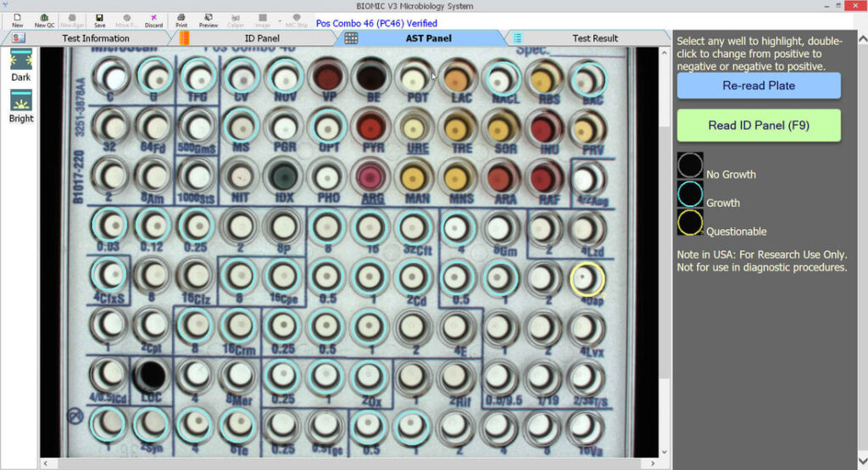The width and height of the screenshot is (868, 470).
Task: Click the No Growth legend circle
Action: (x=690, y=165)
